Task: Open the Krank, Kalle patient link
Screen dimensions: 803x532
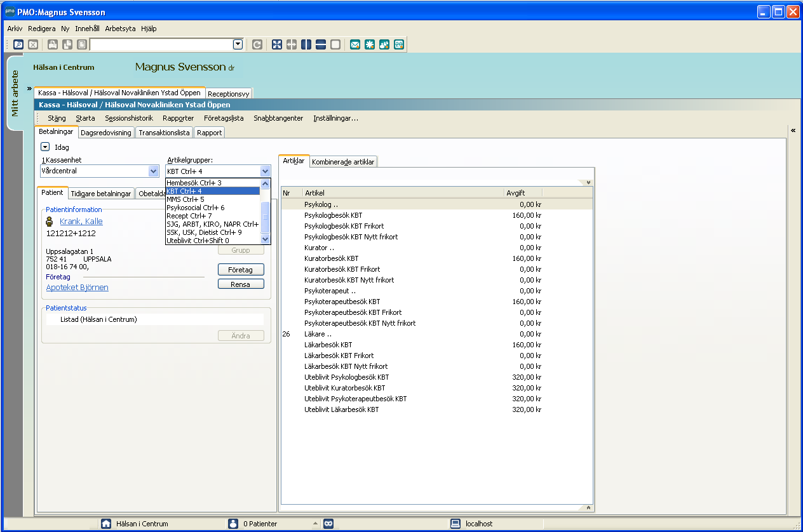Action: [x=81, y=222]
